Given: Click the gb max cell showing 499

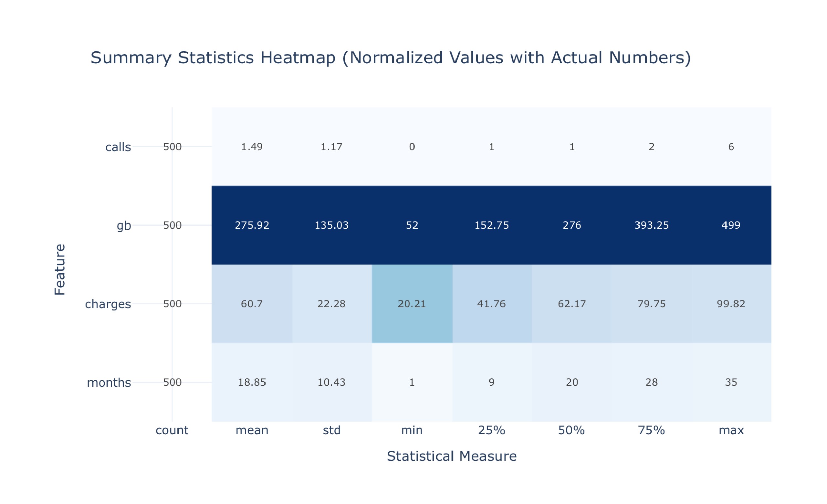Looking at the screenshot, I should pyautogui.click(x=731, y=225).
